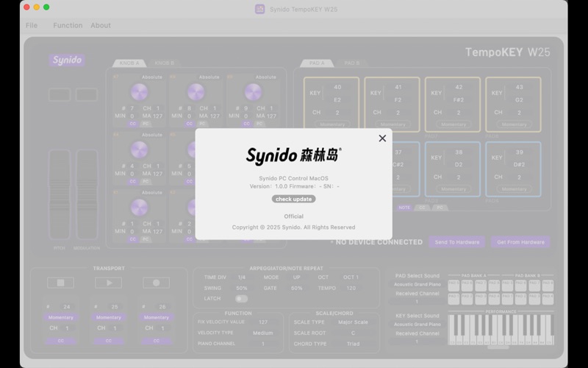Click the app icon in title bar

[x=260, y=9]
